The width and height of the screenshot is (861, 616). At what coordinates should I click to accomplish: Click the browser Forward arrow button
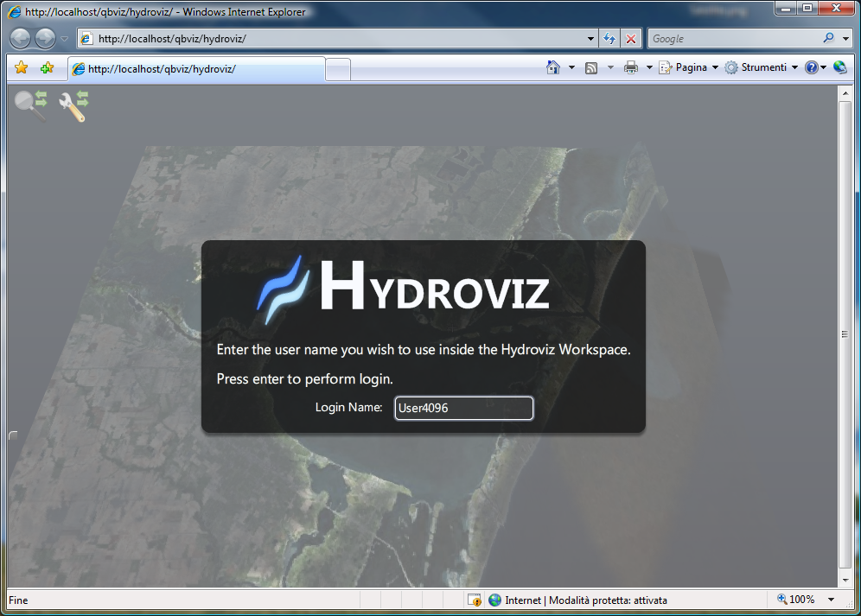coord(46,38)
